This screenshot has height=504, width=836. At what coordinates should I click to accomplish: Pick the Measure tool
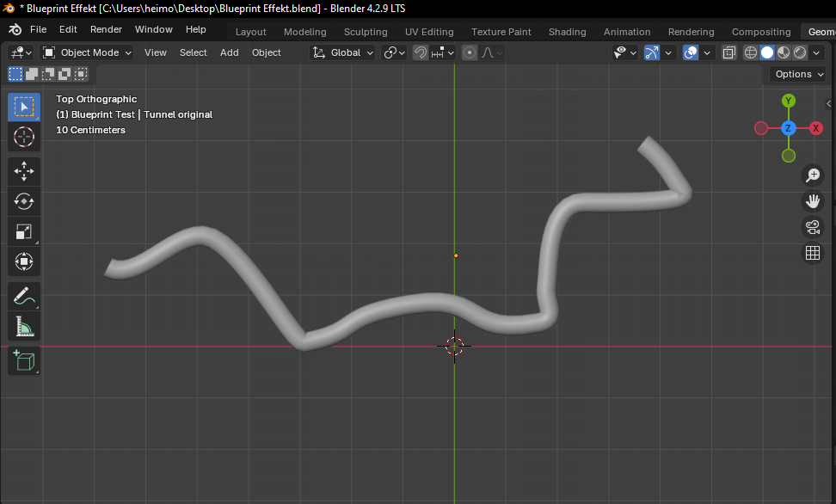(24, 326)
